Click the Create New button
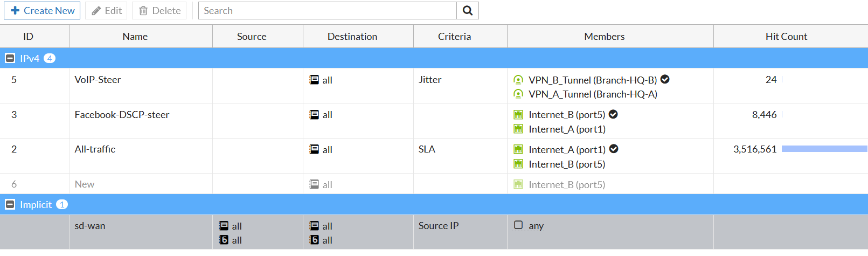868x256 pixels. (x=42, y=11)
